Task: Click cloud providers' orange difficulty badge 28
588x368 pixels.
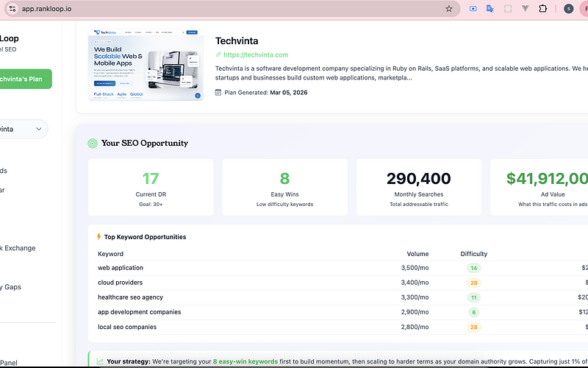Action: [x=473, y=283]
